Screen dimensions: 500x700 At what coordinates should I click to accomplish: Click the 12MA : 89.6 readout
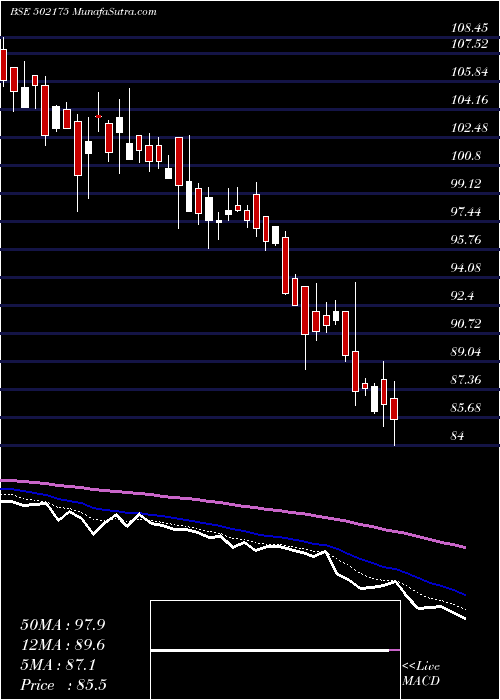pos(63,645)
